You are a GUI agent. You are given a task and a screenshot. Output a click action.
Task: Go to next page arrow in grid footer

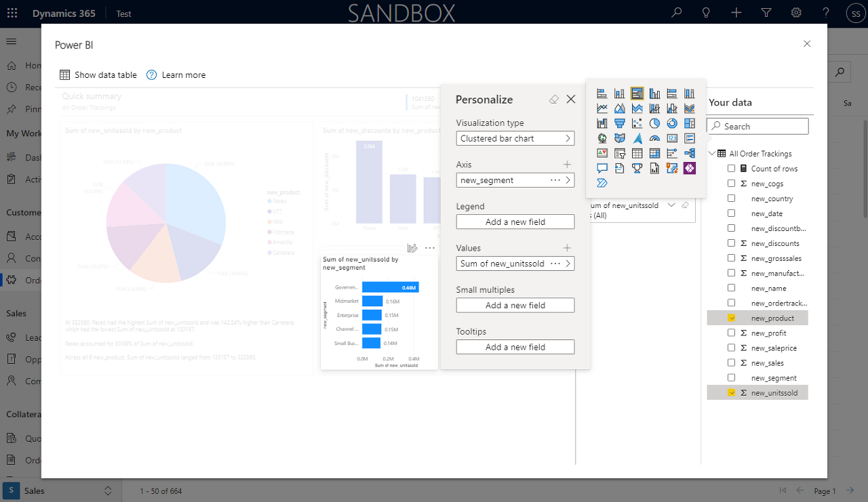tap(850, 490)
